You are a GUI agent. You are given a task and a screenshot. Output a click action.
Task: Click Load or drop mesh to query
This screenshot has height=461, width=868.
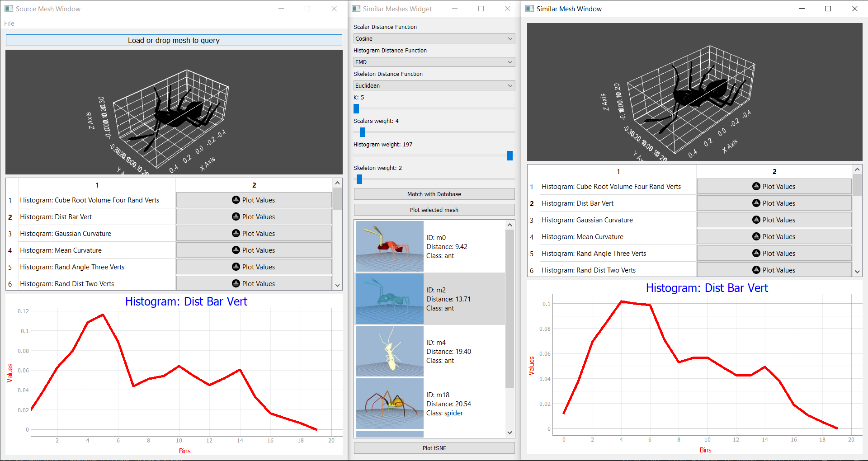click(x=174, y=40)
